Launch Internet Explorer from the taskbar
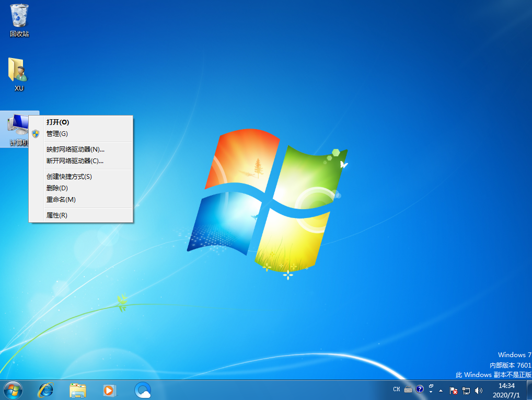 tap(46, 390)
